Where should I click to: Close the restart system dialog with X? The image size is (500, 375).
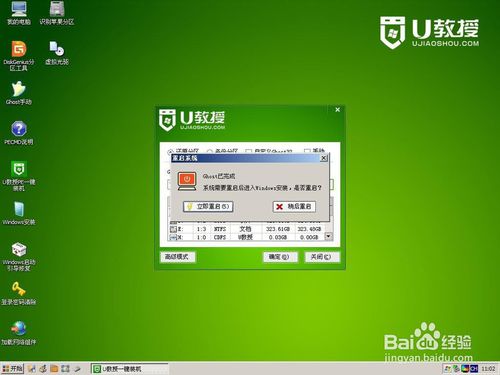(323, 158)
